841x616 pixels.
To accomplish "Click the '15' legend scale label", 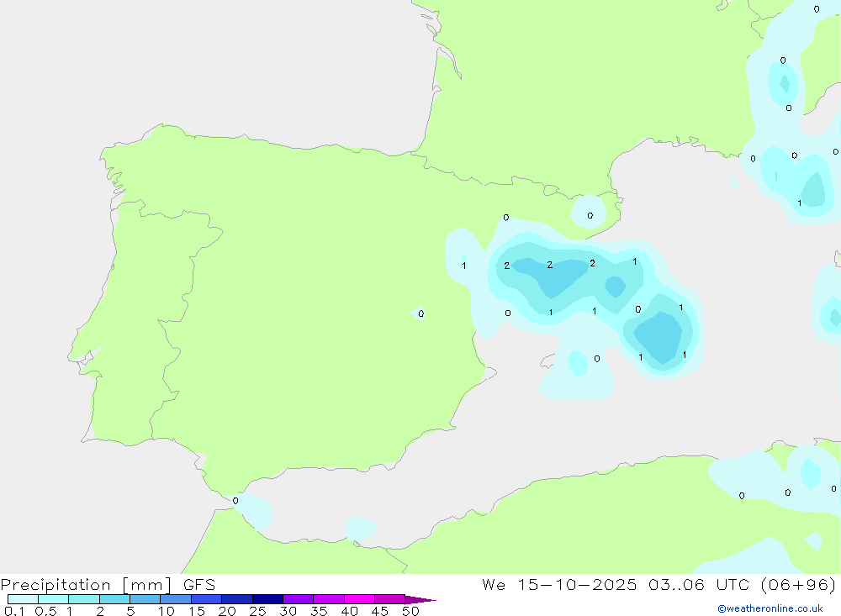I will (x=197, y=611).
